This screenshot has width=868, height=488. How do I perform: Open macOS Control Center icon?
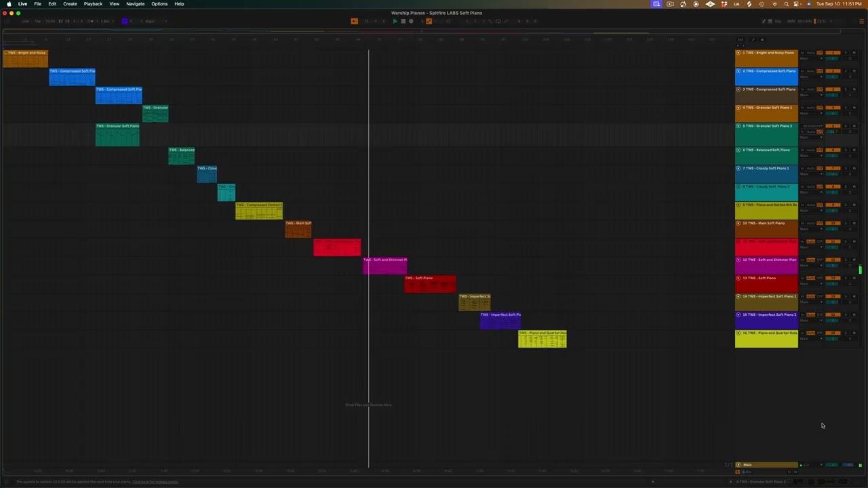797,4
